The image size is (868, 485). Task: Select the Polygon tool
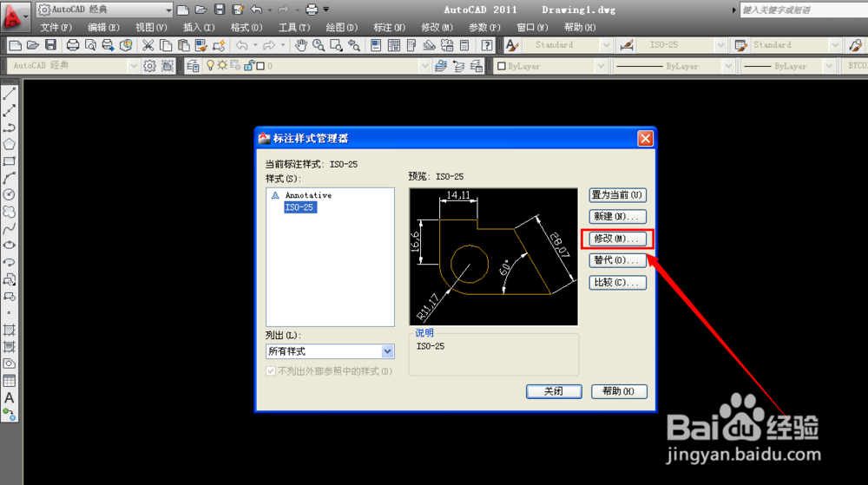10,144
